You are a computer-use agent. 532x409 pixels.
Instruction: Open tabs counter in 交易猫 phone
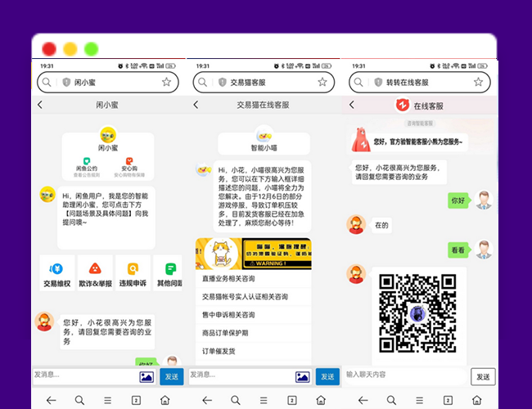click(292, 401)
